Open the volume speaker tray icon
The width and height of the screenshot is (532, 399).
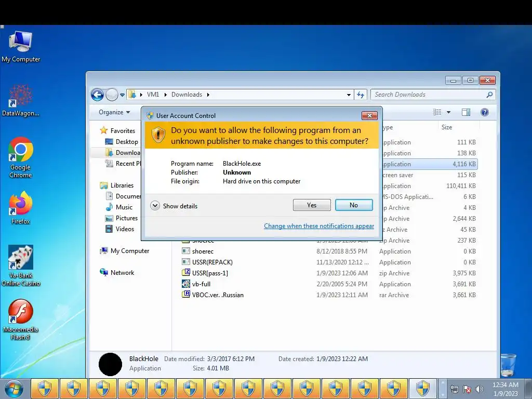tap(480, 389)
